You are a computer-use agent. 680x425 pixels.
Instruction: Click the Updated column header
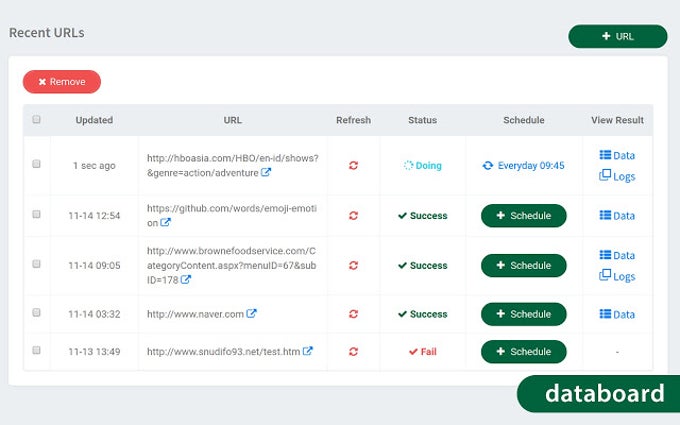coord(94,120)
